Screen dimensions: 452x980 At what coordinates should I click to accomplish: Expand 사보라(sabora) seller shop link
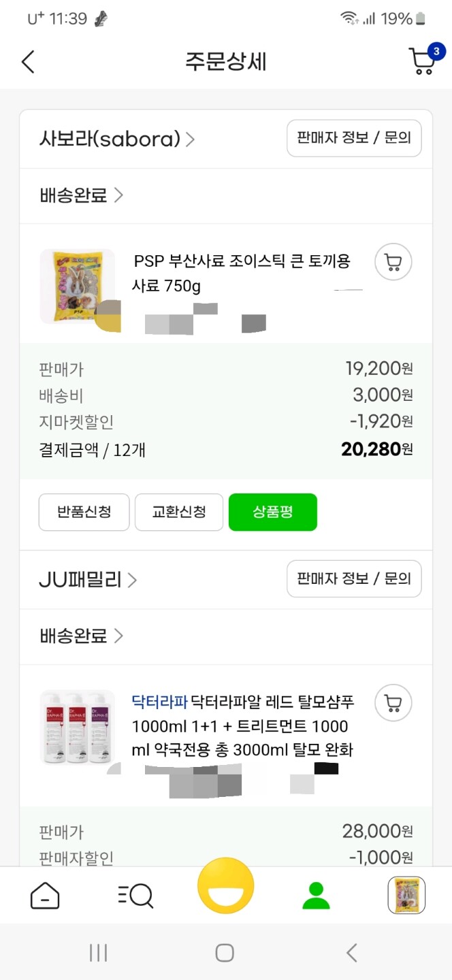tap(117, 140)
